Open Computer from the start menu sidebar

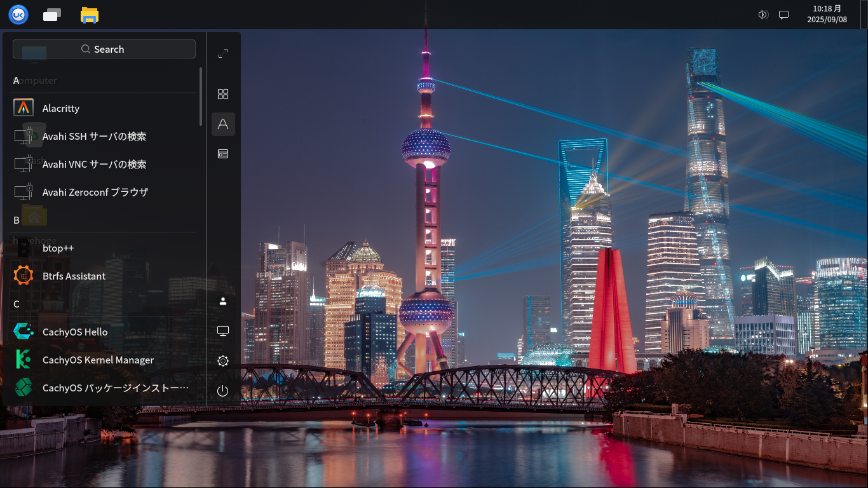(x=223, y=331)
